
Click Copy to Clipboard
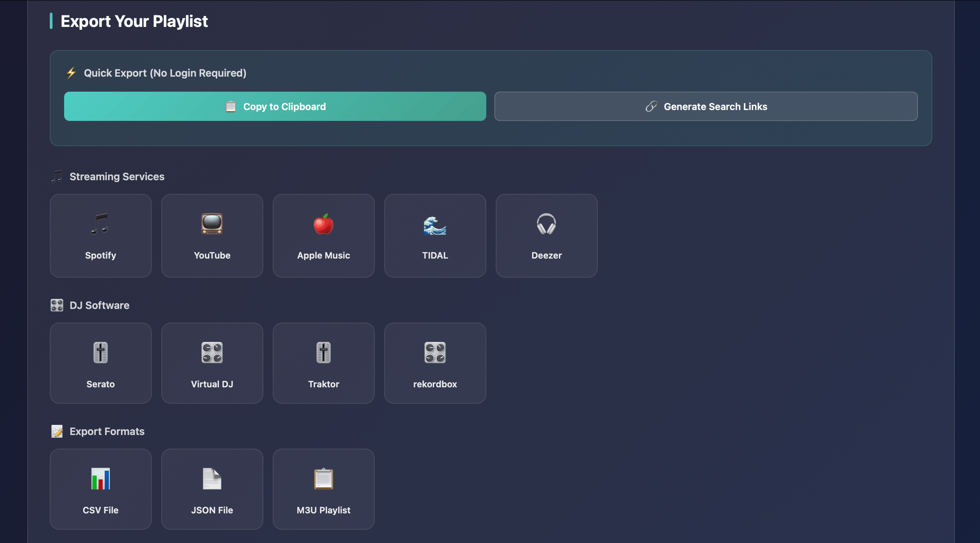(x=275, y=106)
